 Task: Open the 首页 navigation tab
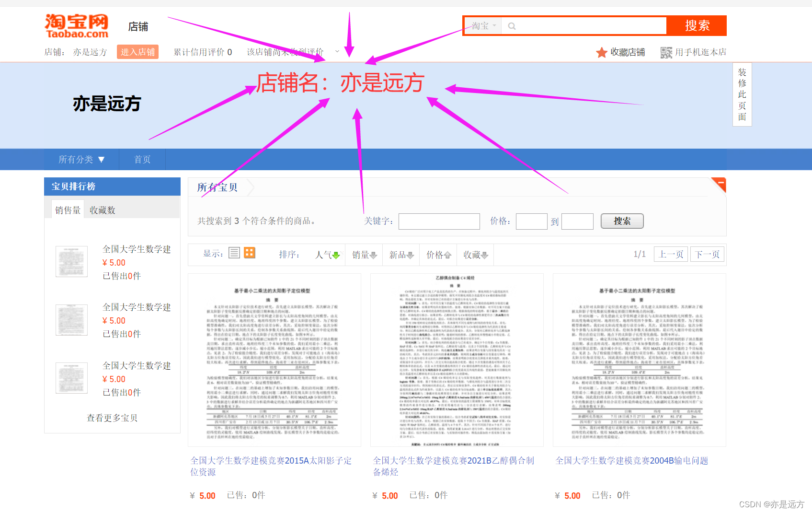(x=142, y=159)
